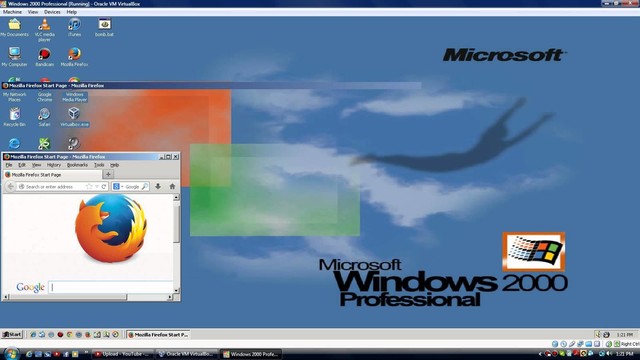The height and width of the screenshot is (360, 640).
Task: Click the bookmark star in address bar
Action: (89, 187)
